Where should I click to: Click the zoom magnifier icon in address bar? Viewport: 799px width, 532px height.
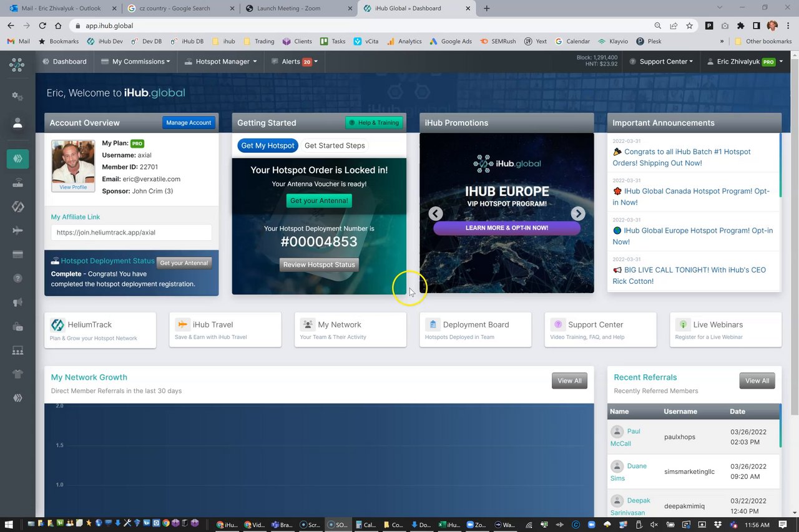[x=658, y=26]
